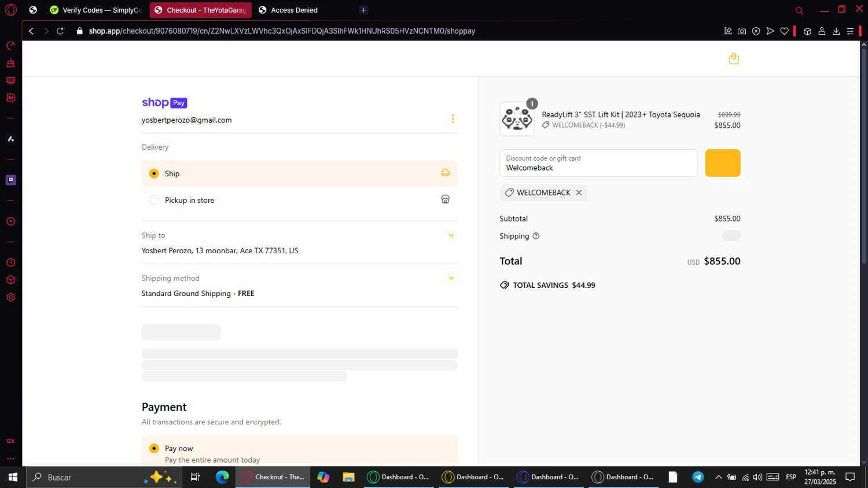Open the sidebar three-dots setup
Viewport: 868px width, 488px height.
coord(10,459)
